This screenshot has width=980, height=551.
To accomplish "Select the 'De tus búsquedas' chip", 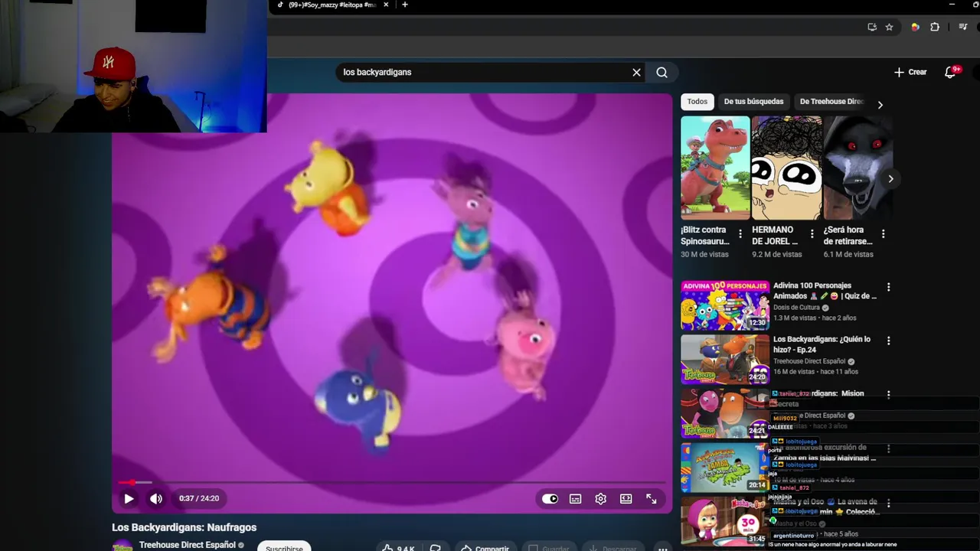I will (754, 102).
